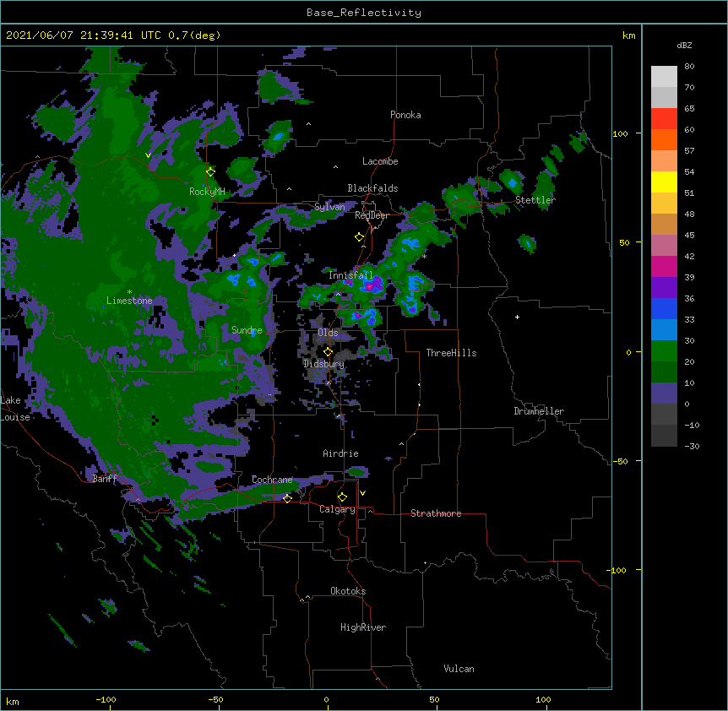Click the Lacombe city label
Viewport: 728px width, 711px height.
380,161
